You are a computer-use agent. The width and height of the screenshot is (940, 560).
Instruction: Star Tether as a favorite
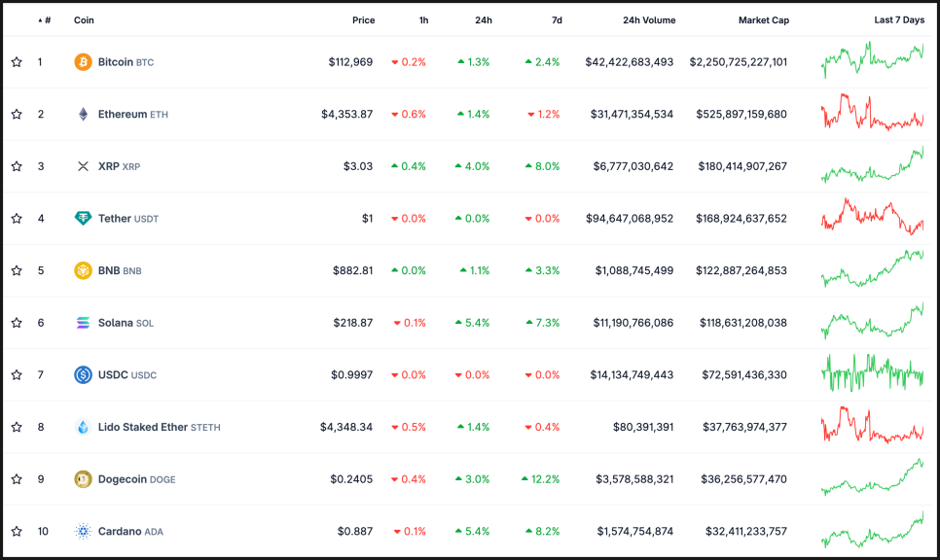click(x=17, y=218)
